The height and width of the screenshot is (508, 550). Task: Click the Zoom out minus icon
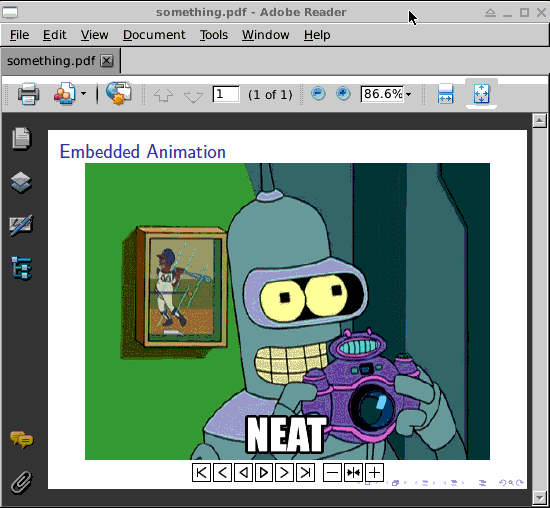click(x=318, y=94)
